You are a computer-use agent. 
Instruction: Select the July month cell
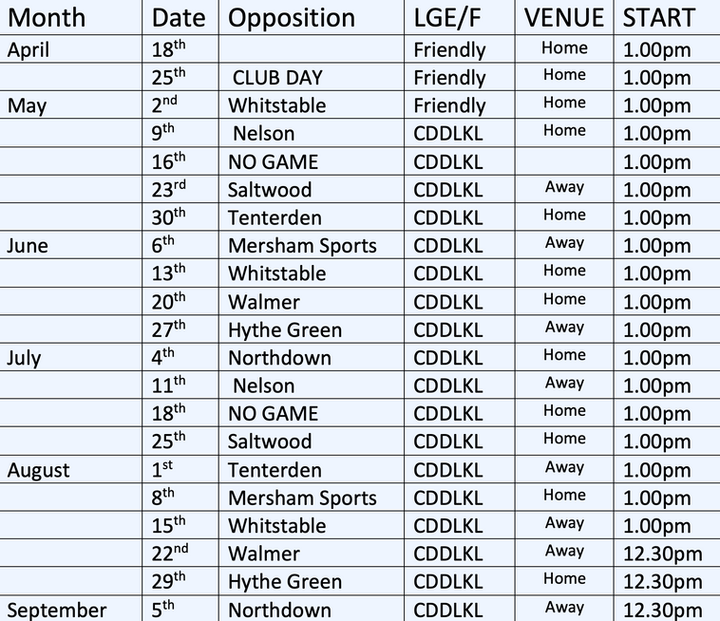(25, 358)
